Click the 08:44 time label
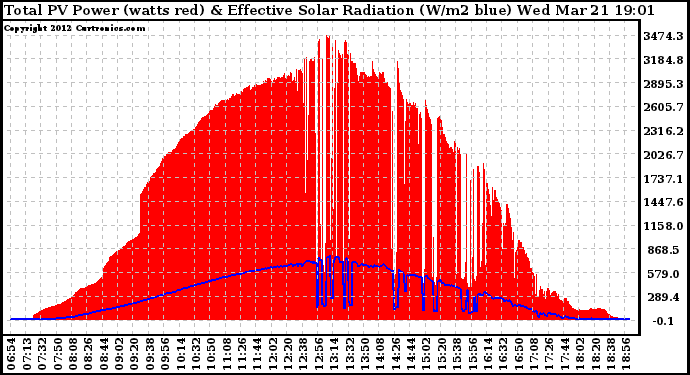 click(104, 354)
